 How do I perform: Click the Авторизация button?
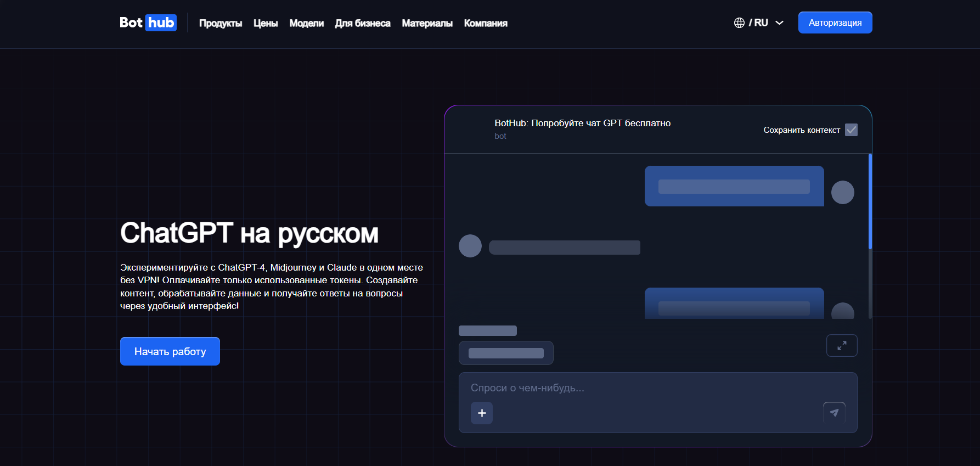(835, 23)
